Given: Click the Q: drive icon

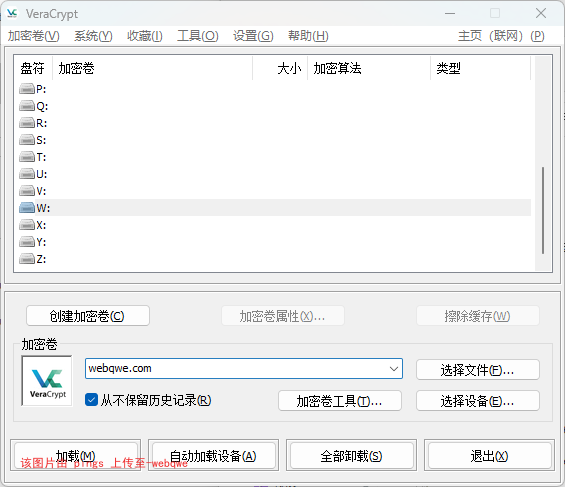Looking at the screenshot, I should [27, 106].
